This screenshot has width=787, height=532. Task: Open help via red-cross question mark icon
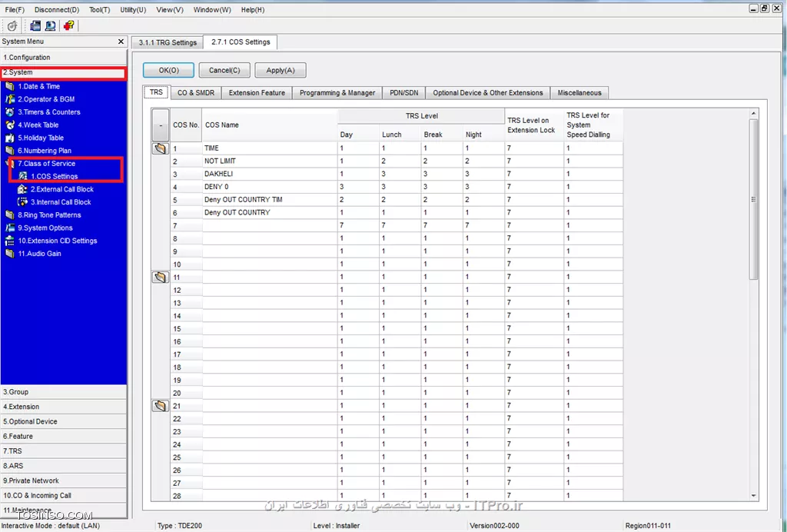tap(68, 25)
